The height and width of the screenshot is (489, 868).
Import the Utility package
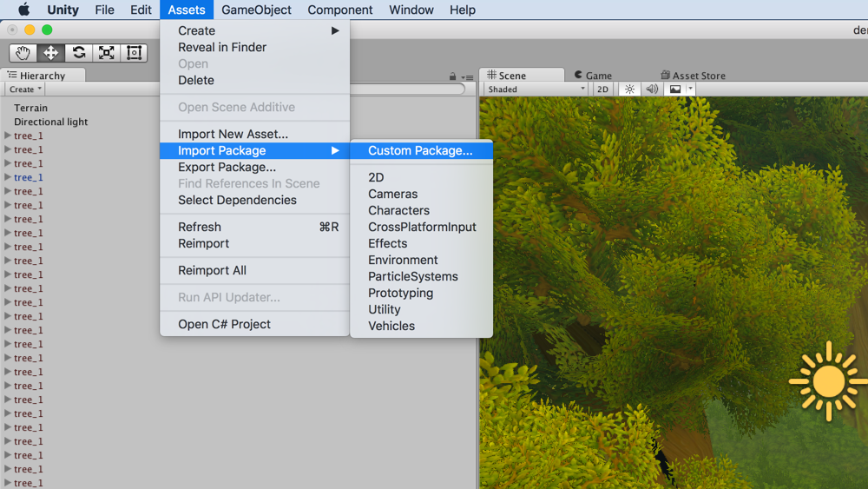coord(421,309)
